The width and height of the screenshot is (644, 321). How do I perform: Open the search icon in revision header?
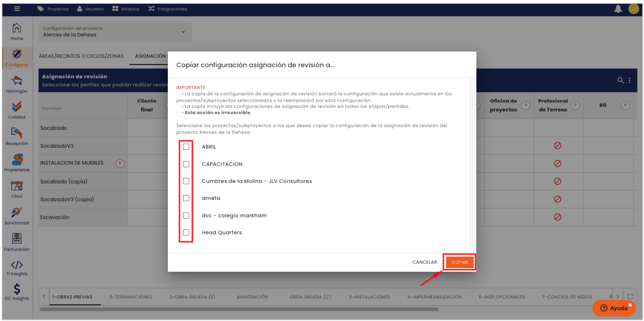coord(620,80)
